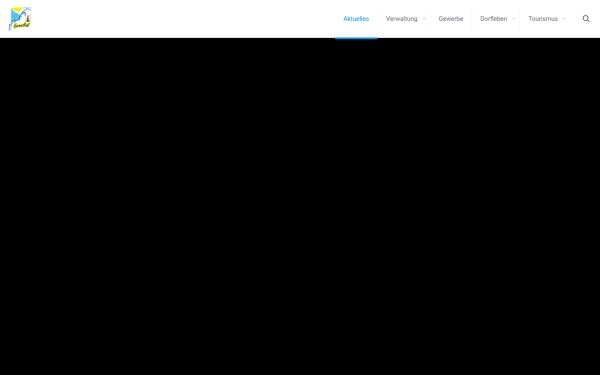Open the Tourismus navigation label
Screen dimensions: 600x375
coord(543,19)
